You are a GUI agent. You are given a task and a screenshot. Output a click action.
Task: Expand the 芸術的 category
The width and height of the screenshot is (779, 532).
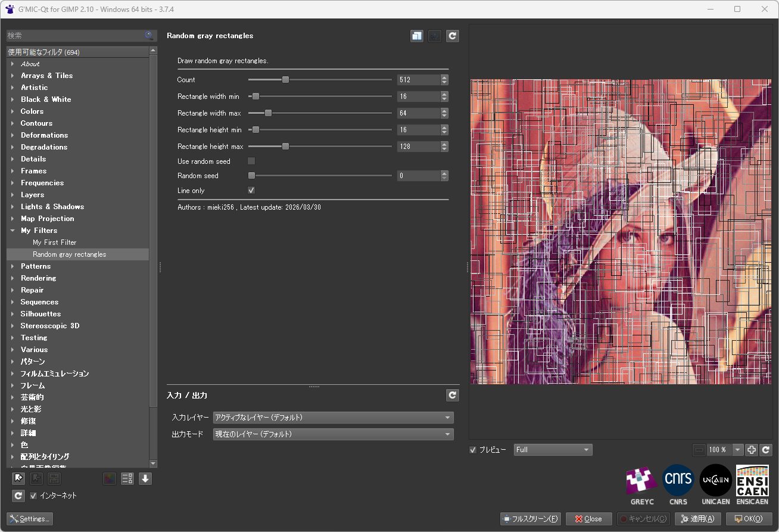click(x=13, y=397)
